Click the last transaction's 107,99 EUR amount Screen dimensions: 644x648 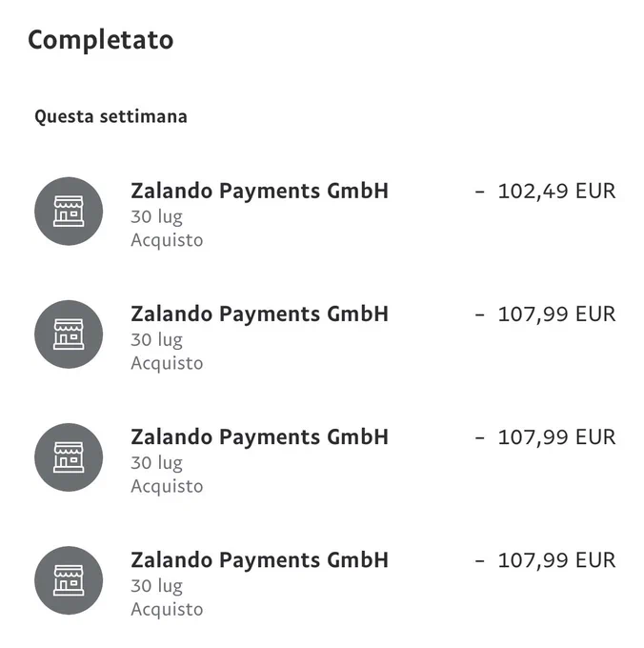(x=545, y=560)
